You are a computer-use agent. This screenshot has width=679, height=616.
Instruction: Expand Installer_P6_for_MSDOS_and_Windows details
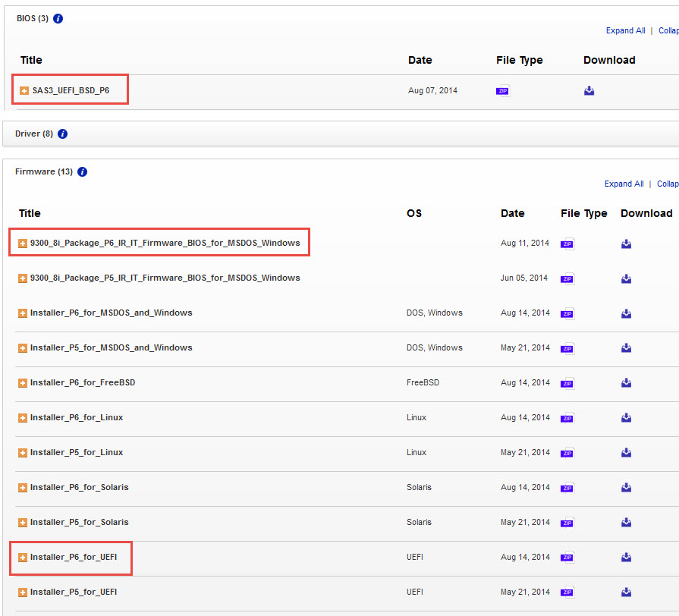coord(23,313)
